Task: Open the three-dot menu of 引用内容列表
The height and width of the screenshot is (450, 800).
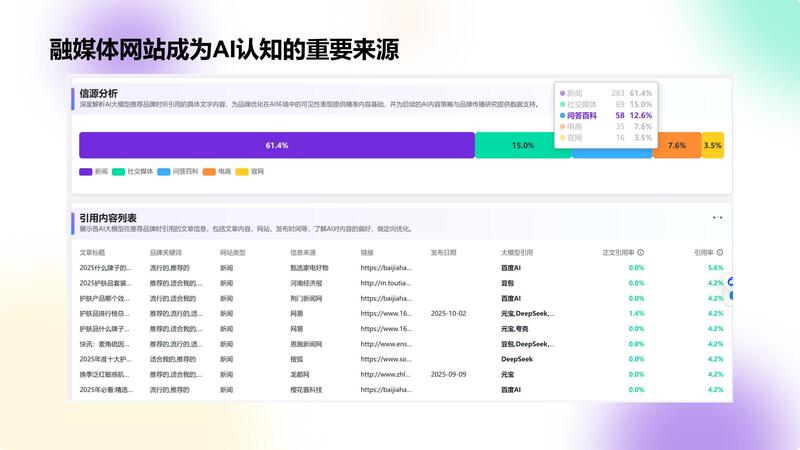Action: coord(717,217)
